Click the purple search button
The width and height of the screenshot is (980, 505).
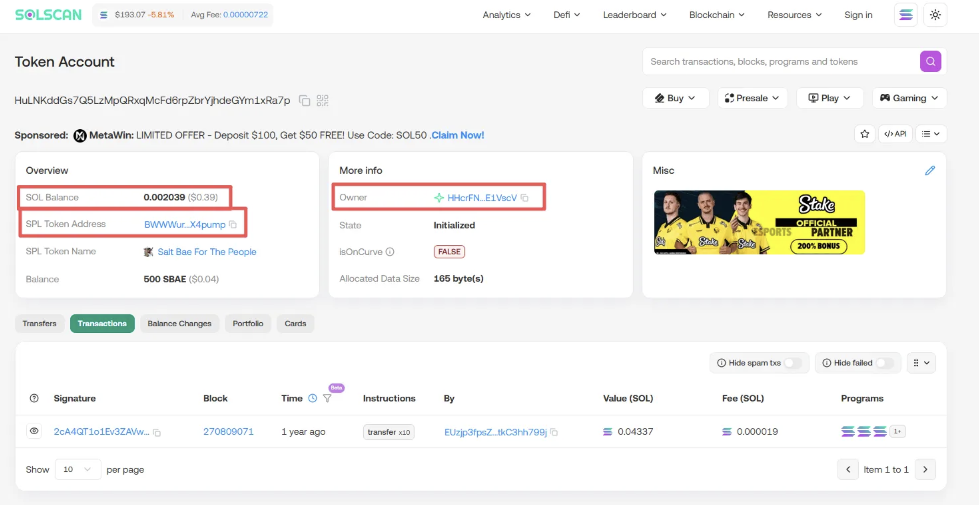[930, 61]
